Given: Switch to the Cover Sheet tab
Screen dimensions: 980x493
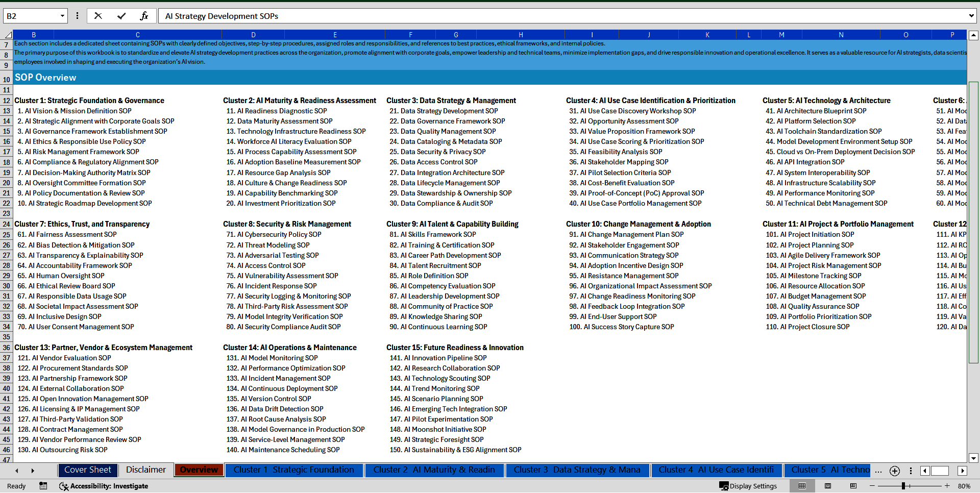Looking at the screenshot, I should [88, 470].
